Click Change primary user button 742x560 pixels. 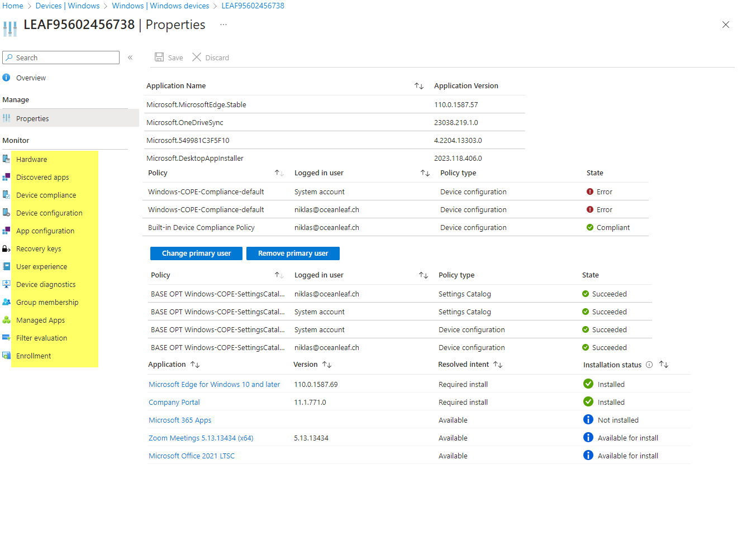(x=196, y=253)
